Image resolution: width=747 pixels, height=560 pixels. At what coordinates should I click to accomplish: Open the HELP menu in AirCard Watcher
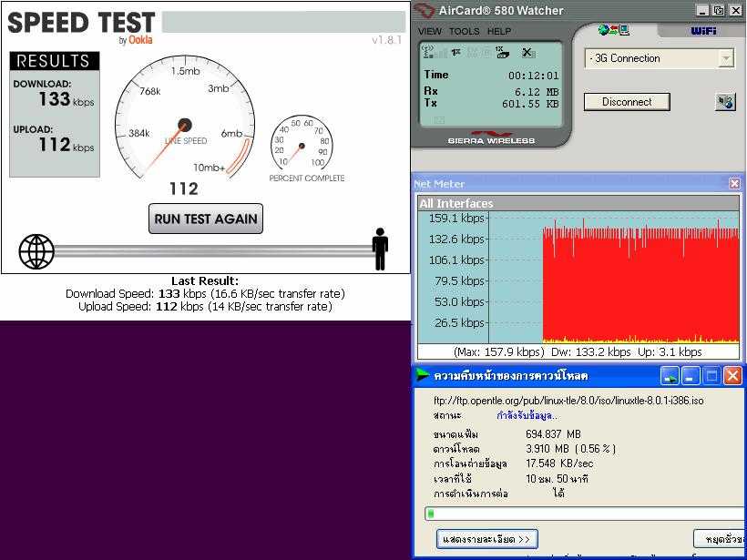499,32
